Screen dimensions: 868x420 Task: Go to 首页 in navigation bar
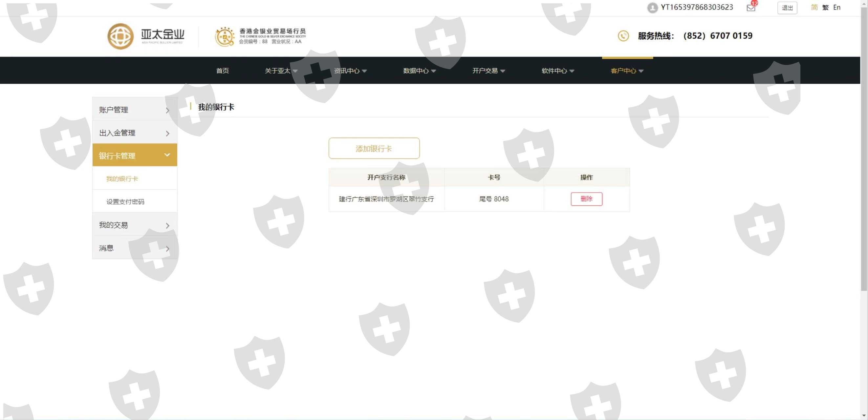[x=222, y=71]
